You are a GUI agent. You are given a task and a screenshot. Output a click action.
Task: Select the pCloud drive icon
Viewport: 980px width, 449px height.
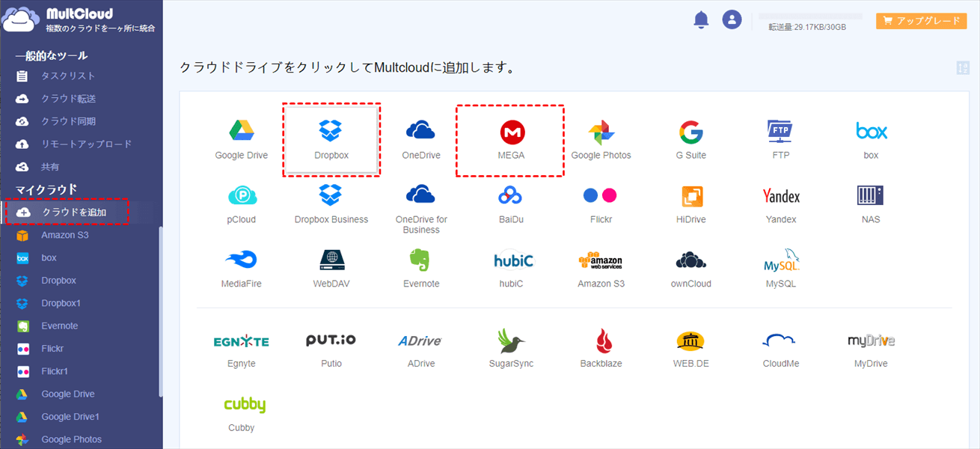tap(242, 204)
